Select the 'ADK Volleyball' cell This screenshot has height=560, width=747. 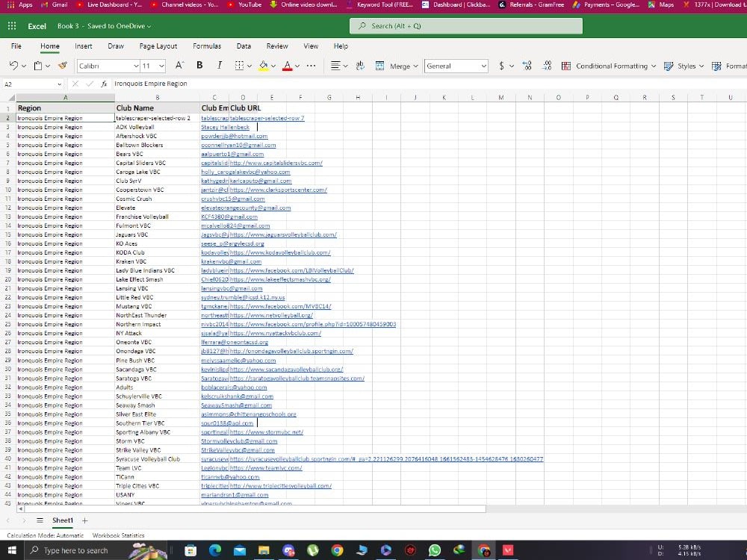157,127
